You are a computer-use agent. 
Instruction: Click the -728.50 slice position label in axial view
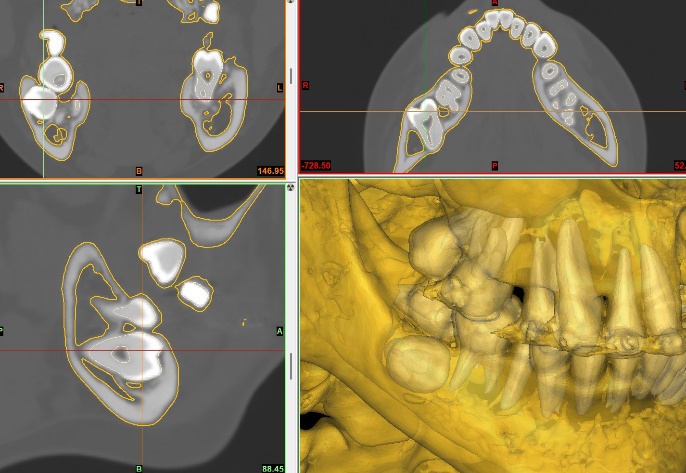(317, 165)
